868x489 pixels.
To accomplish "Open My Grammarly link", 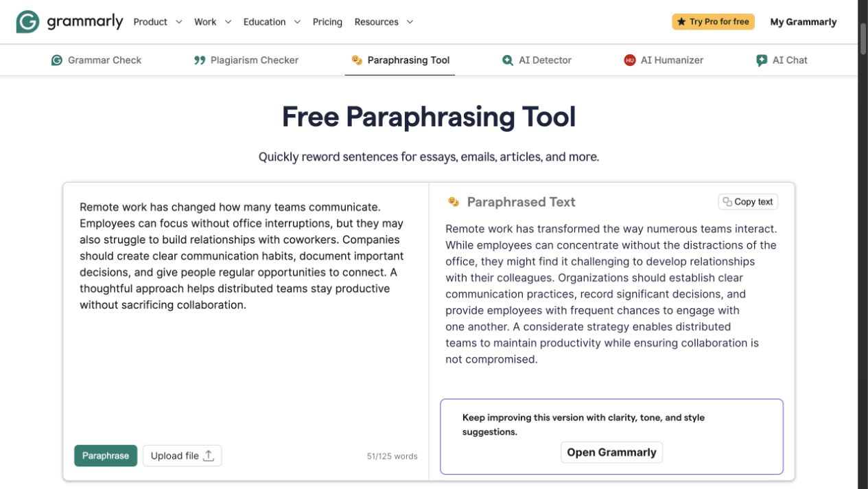I will tap(804, 22).
